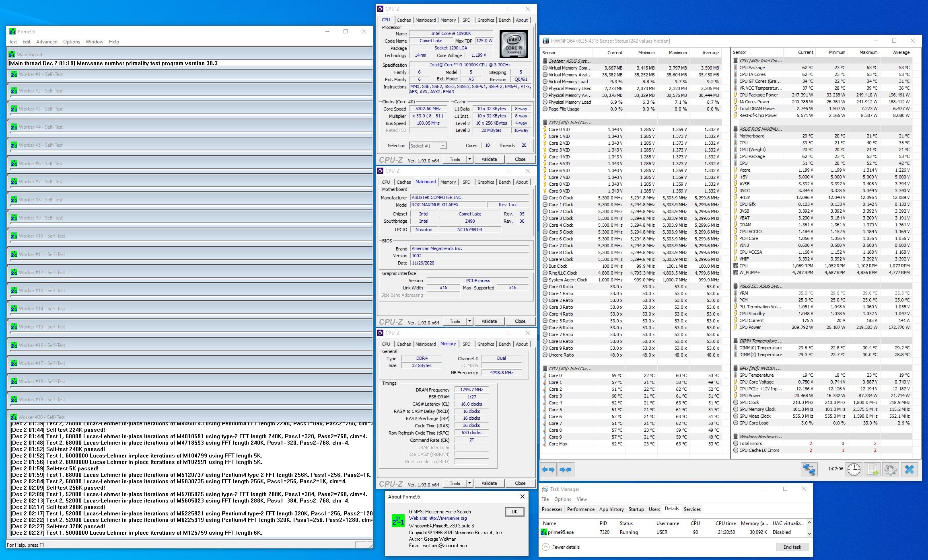Click End task button
This screenshot has height=560, width=928.
[x=792, y=547]
